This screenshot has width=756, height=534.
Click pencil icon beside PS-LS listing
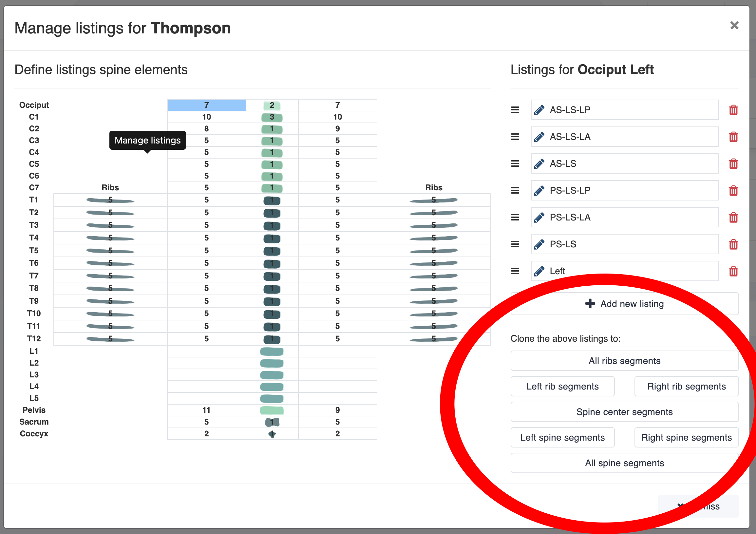(539, 244)
